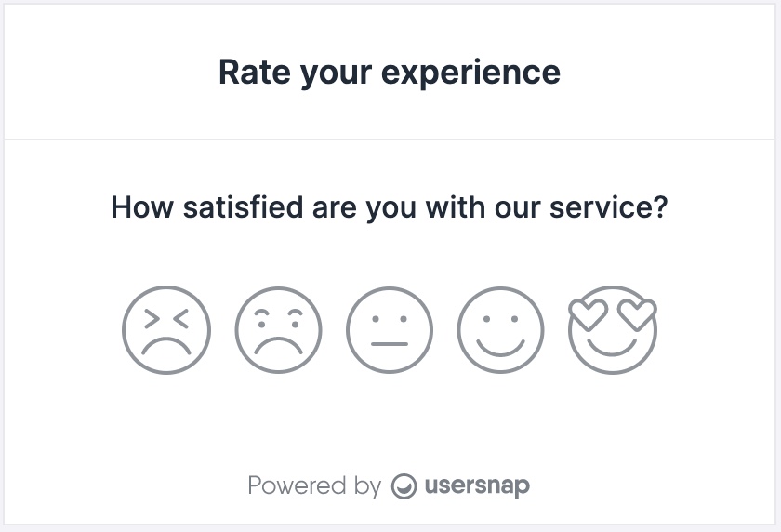Viewport: 781px width, 532px height.
Task: Rate the service as satisfied
Action: click(500, 330)
